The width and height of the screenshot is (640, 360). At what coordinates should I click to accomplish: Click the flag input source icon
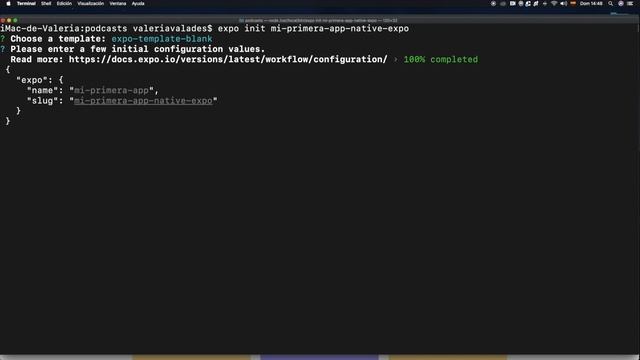coord(573,4)
